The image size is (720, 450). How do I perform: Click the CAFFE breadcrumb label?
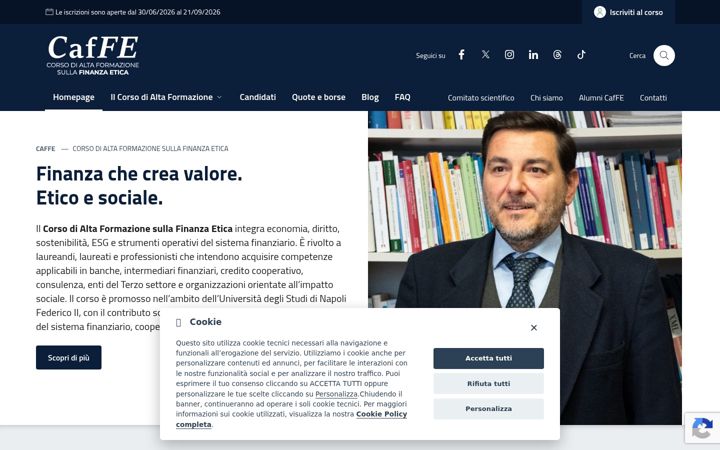(x=45, y=149)
